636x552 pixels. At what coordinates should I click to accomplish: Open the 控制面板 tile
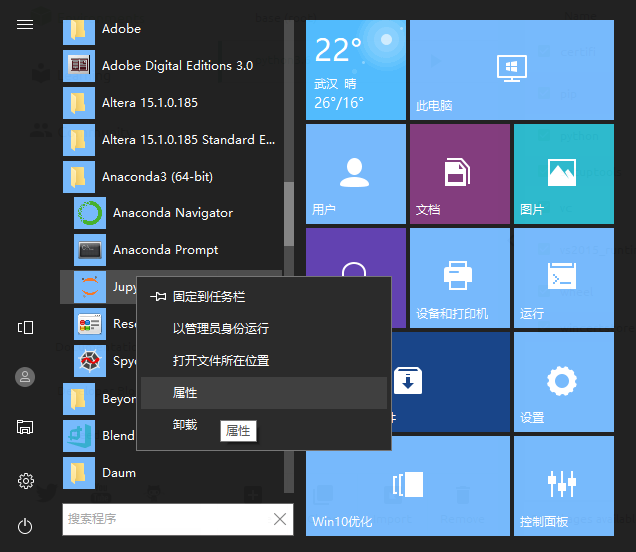[x=564, y=486]
